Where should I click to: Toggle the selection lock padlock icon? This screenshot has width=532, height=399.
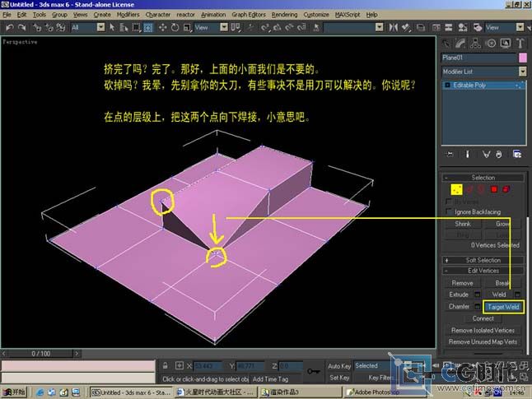click(165, 366)
